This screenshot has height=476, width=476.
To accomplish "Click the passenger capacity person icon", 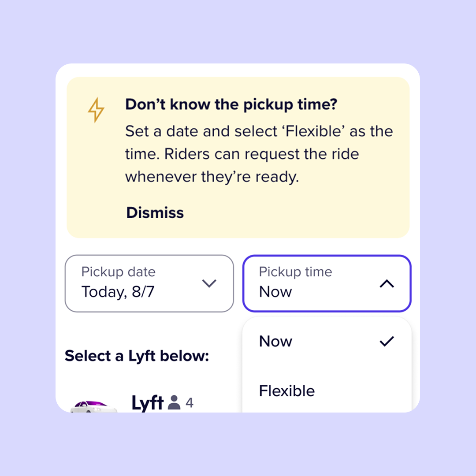I will point(175,402).
